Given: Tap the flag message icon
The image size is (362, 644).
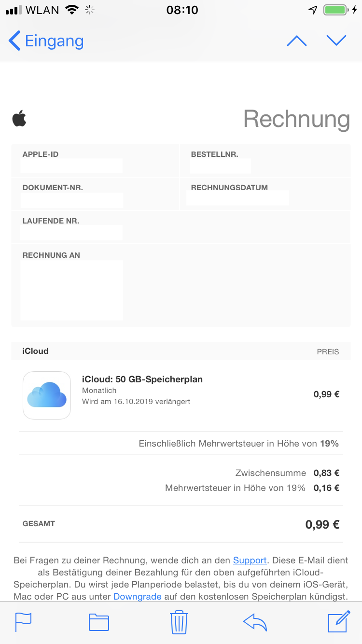Looking at the screenshot, I should [x=23, y=621].
